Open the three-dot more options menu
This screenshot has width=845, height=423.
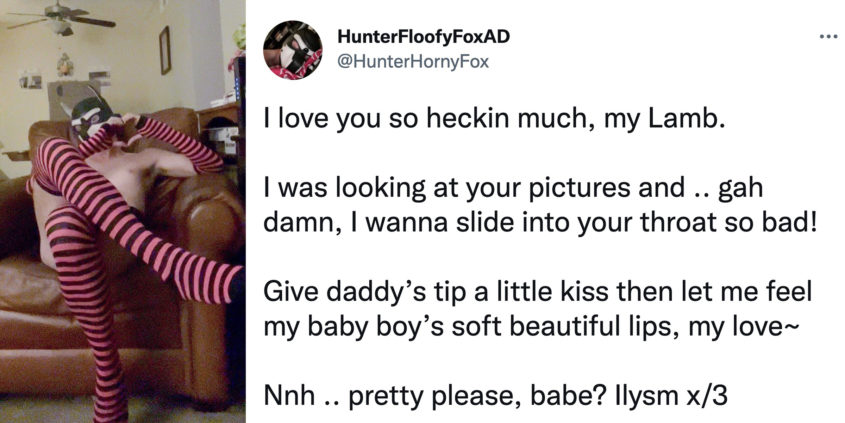point(829,37)
